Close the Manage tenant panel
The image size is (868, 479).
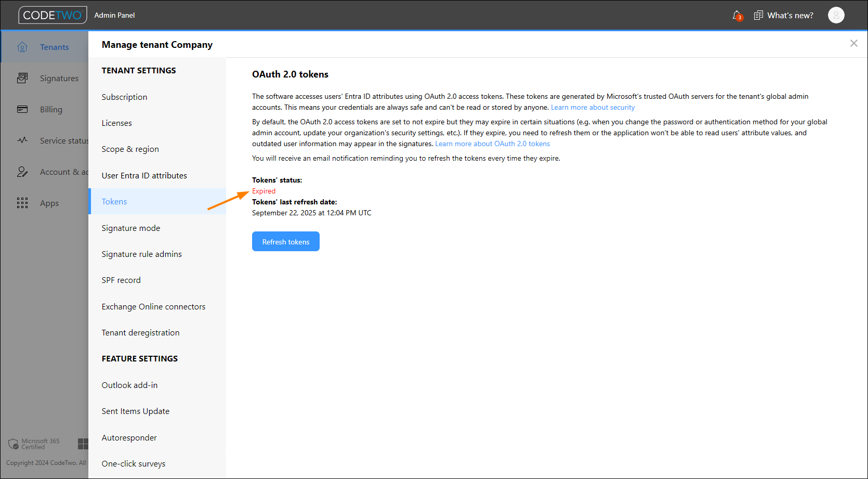point(853,43)
